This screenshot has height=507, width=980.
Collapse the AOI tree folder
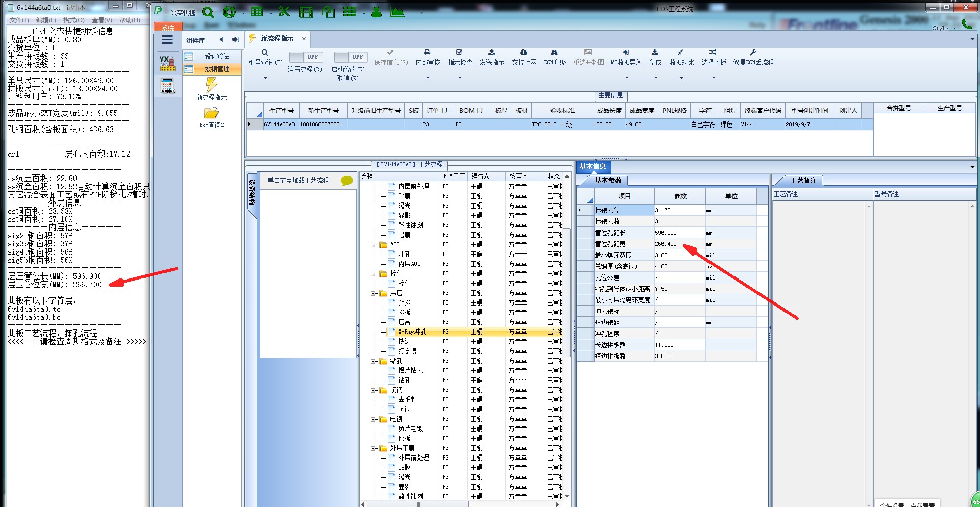374,245
